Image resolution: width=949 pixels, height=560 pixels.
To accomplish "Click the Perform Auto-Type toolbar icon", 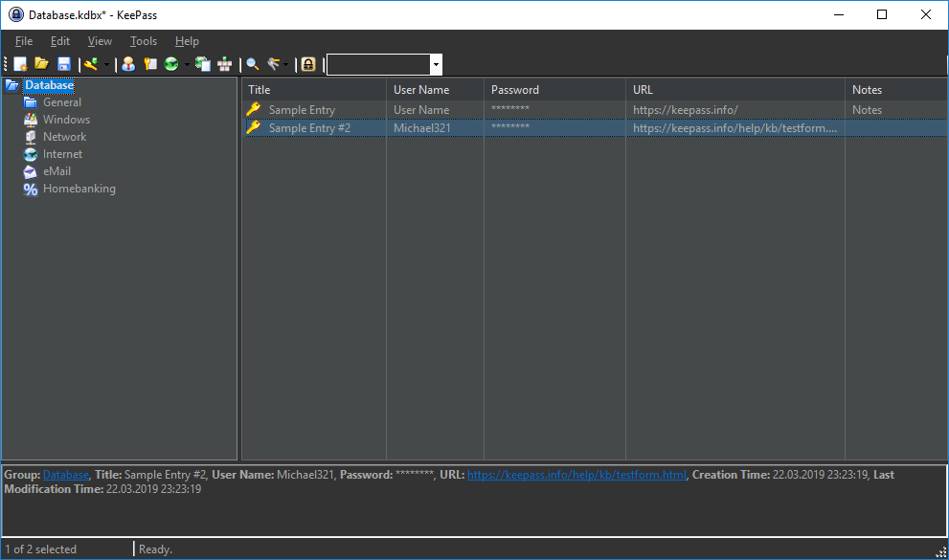I will coord(224,64).
